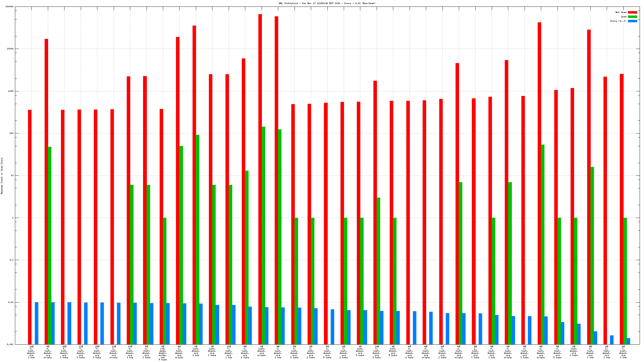Screen dimensions: 644x362
Task: Click the blue Score legend swatch
Action: point(632,21)
